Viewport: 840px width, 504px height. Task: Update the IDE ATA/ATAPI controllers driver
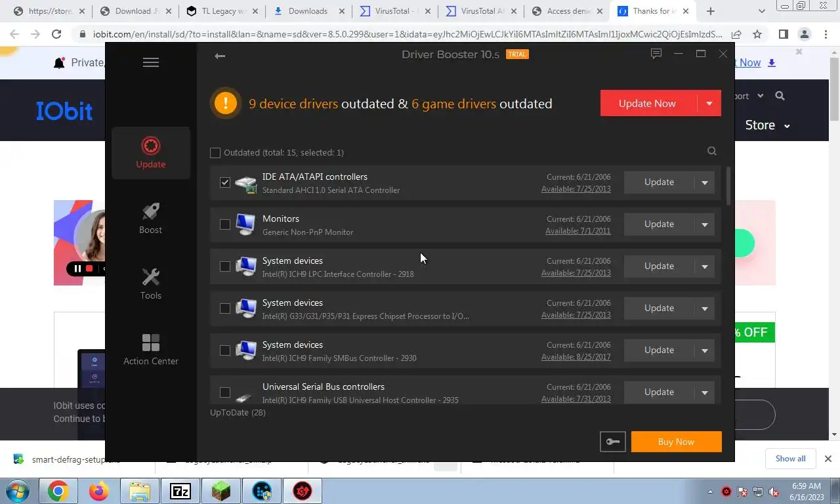point(659,182)
